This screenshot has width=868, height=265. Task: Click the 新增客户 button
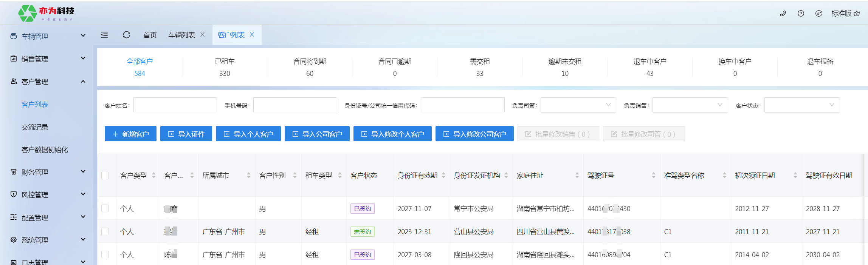pos(130,134)
